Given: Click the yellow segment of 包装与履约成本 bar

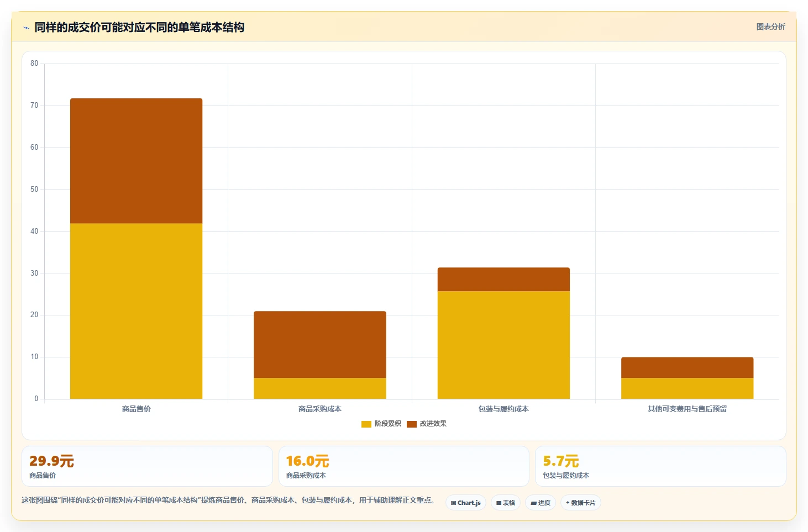Looking at the screenshot, I should [503, 345].
